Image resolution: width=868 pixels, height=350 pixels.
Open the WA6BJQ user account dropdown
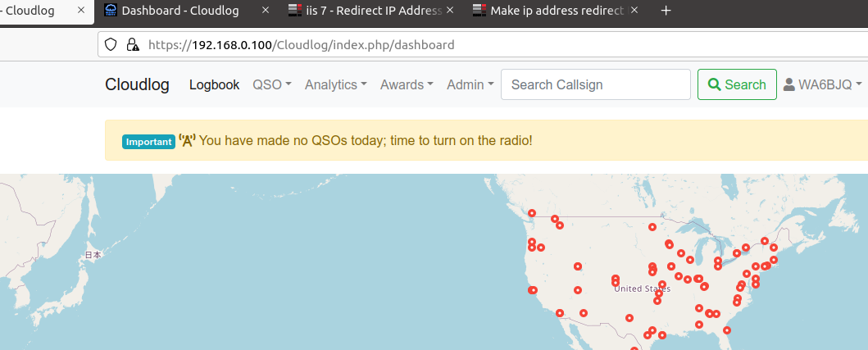[823, 84]
